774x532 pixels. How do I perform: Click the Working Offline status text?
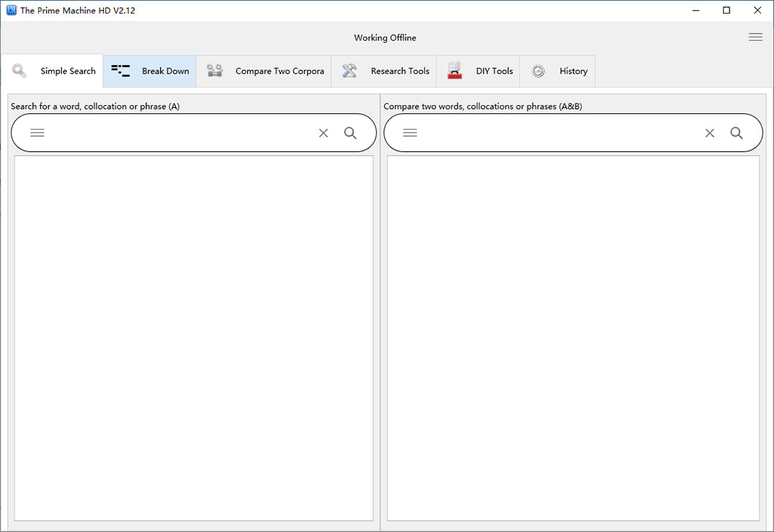(385, 37)
